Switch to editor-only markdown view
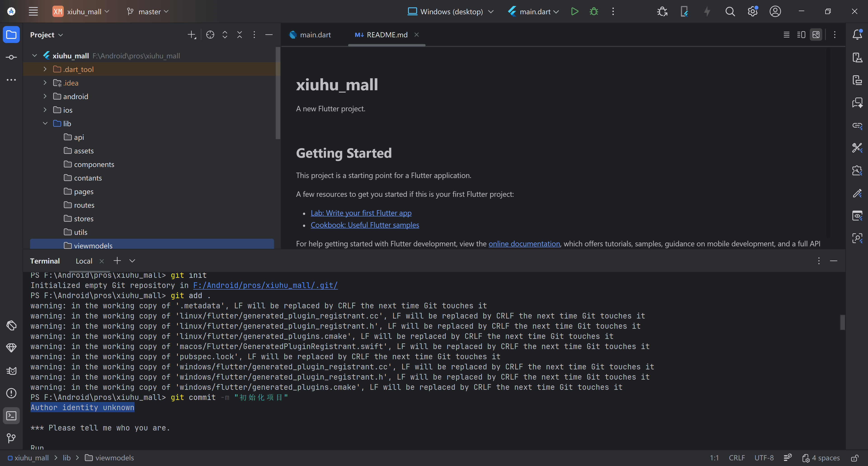 786,35
